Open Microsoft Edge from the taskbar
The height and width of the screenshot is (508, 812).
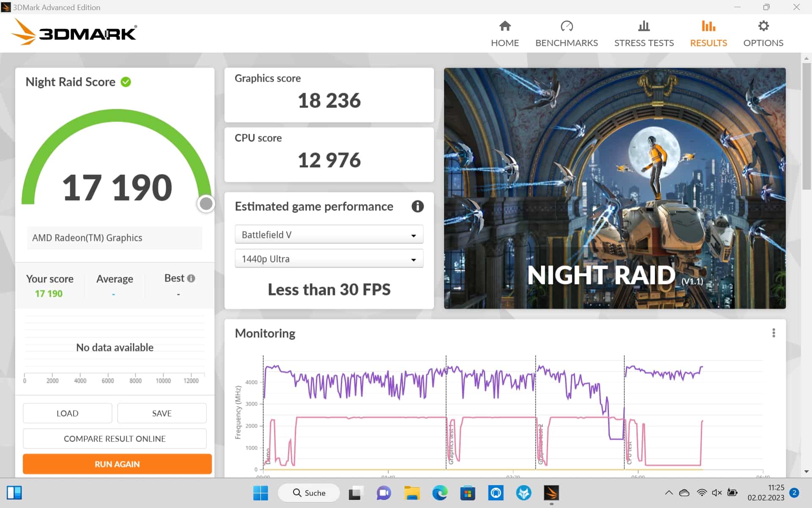pyautogui.click(x=439, y=493)
